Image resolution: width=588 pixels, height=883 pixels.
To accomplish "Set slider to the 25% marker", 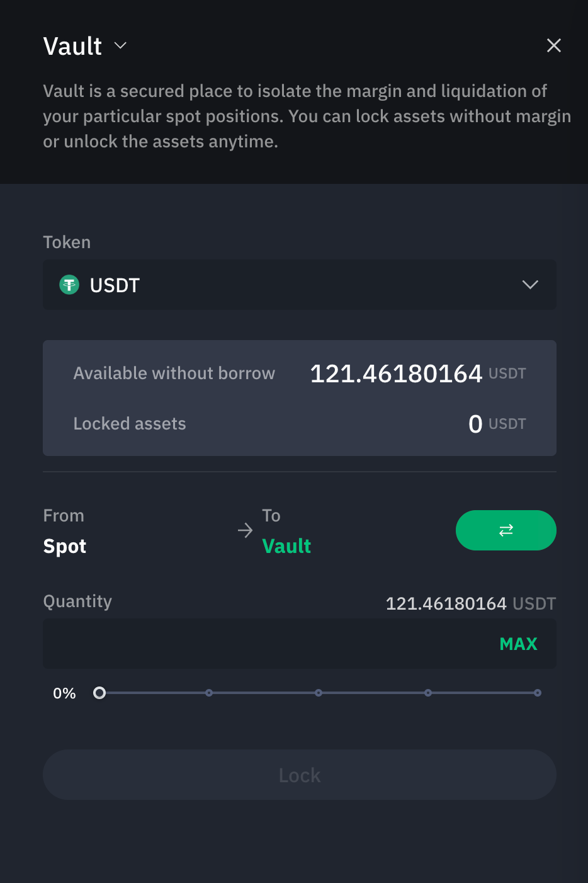I will (209, 693).
